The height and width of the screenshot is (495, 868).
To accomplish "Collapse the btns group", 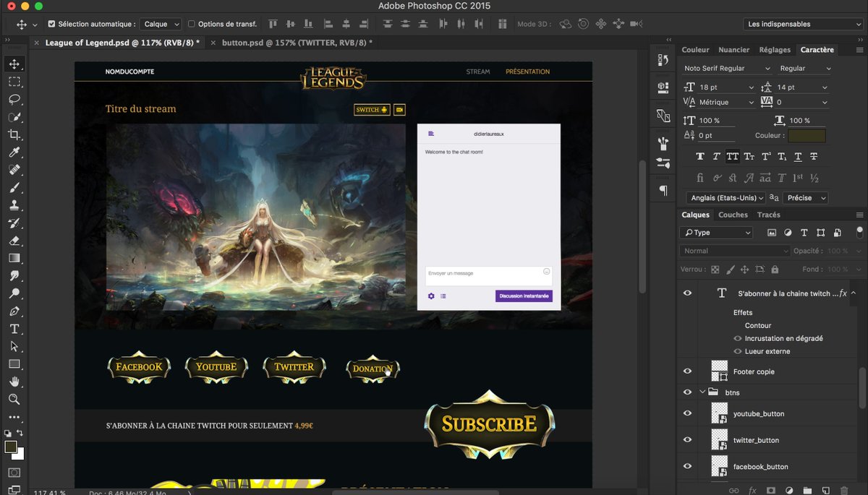I will pyautogui.click(x=702, y=392).
